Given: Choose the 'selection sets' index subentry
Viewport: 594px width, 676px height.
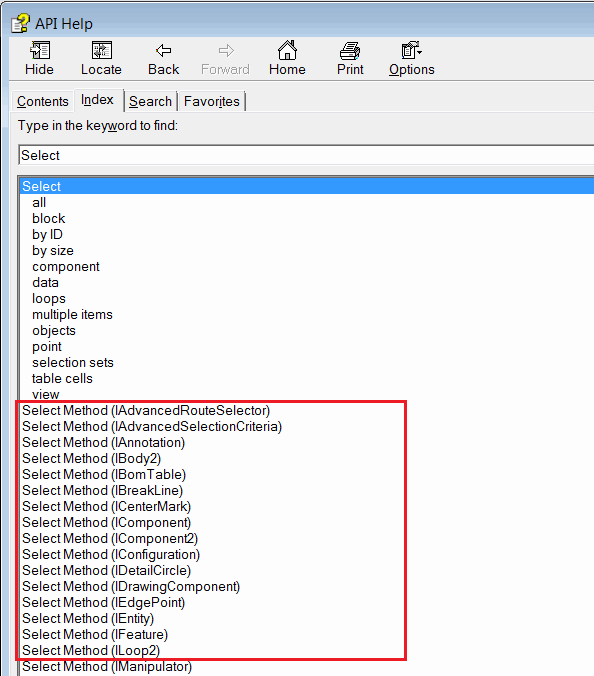Looking at the screenshot, I should click(73, 363).
